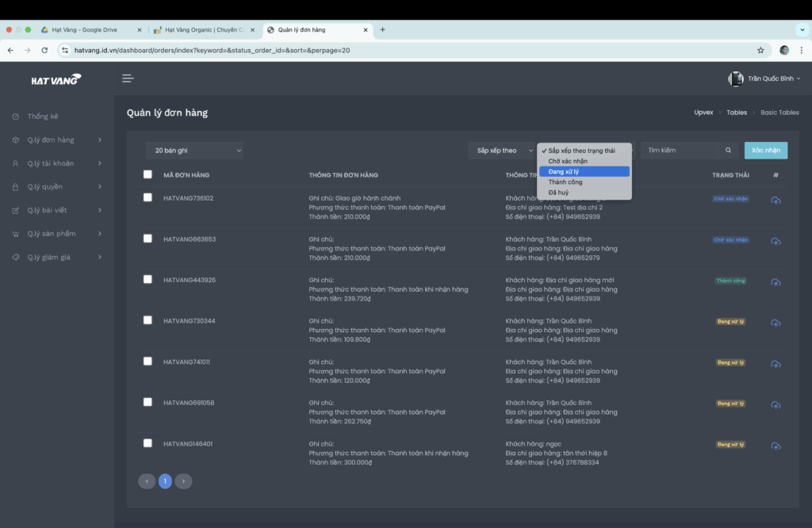Check the select-all header checkbox
This screenshot has width=812, height=528.
coord(147,174)
